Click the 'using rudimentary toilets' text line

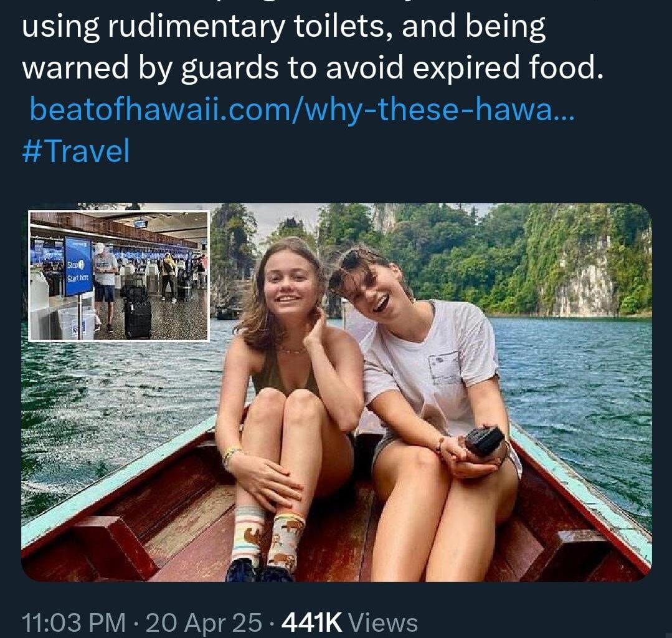(284, 27)
